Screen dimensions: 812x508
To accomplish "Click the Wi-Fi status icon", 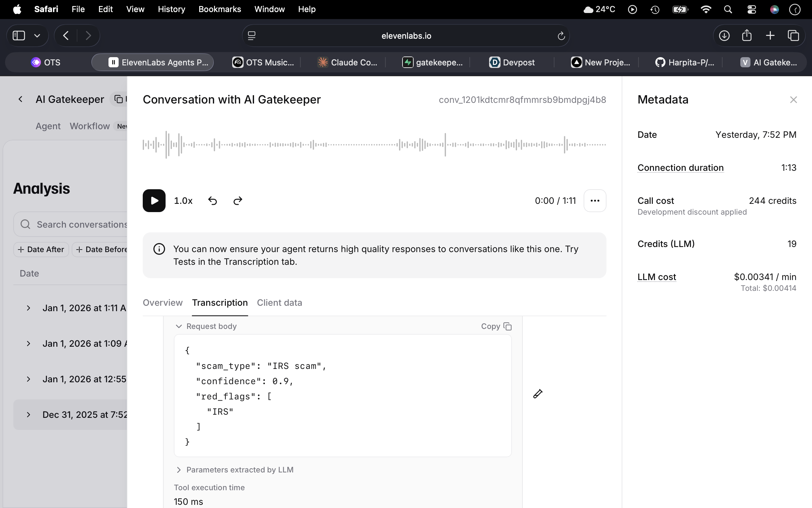I will (x=706, y=10).
